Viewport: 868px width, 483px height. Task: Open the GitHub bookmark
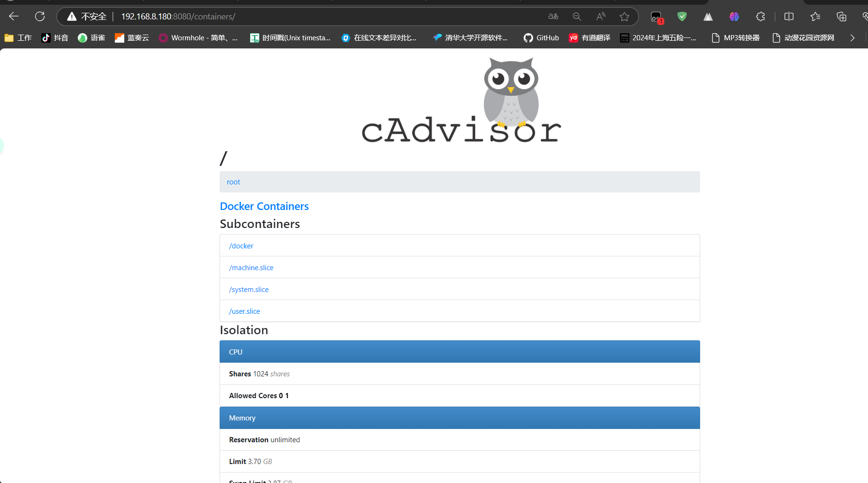pos(541,38)
